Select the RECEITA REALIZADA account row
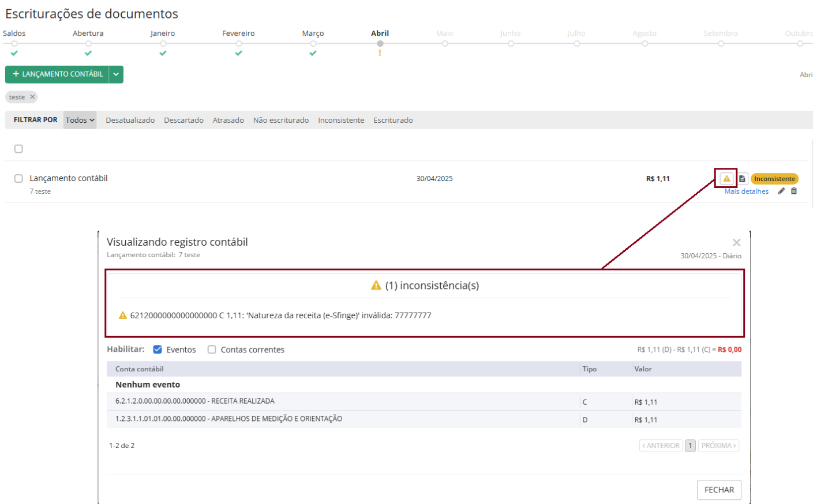 click(x=424, y=401)
